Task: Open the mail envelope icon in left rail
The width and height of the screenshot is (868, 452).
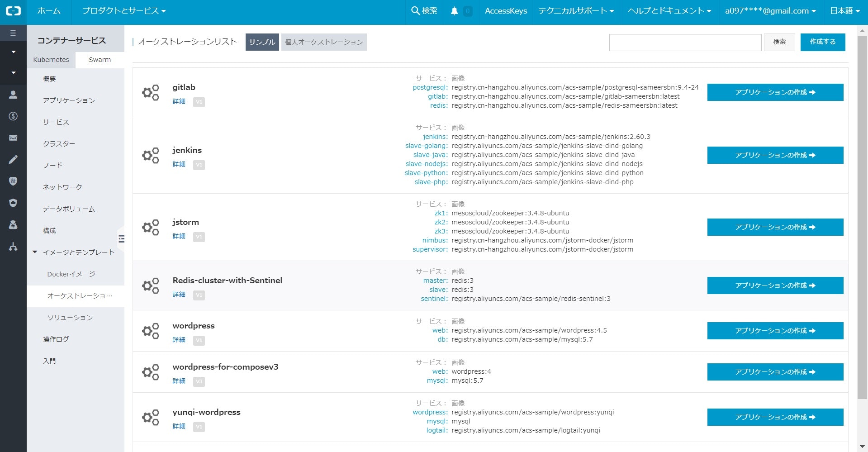Action: [x=13, y=138]
